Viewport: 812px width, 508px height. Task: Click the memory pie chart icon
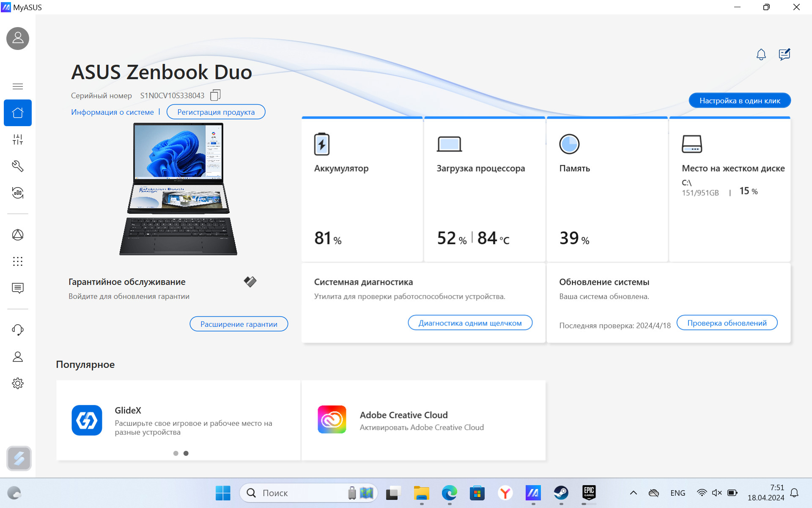tap(569, 144)
